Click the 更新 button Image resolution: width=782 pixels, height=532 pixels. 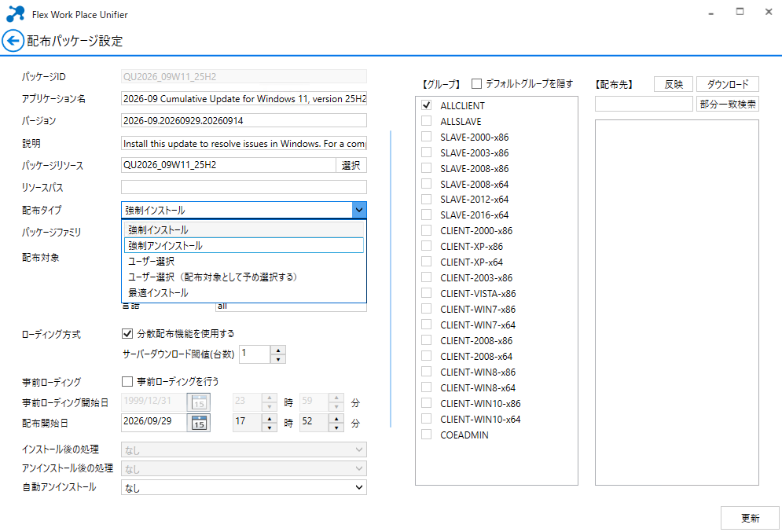(x=750, y=518)
